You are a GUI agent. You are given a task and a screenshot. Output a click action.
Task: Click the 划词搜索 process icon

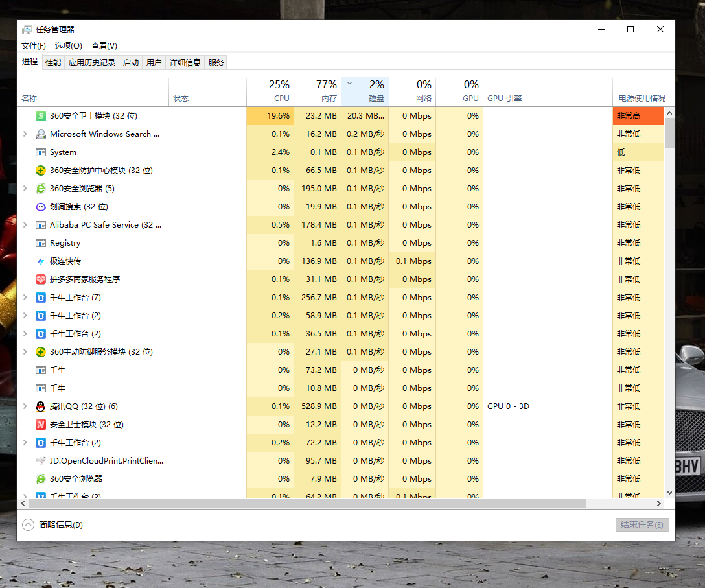40,207
